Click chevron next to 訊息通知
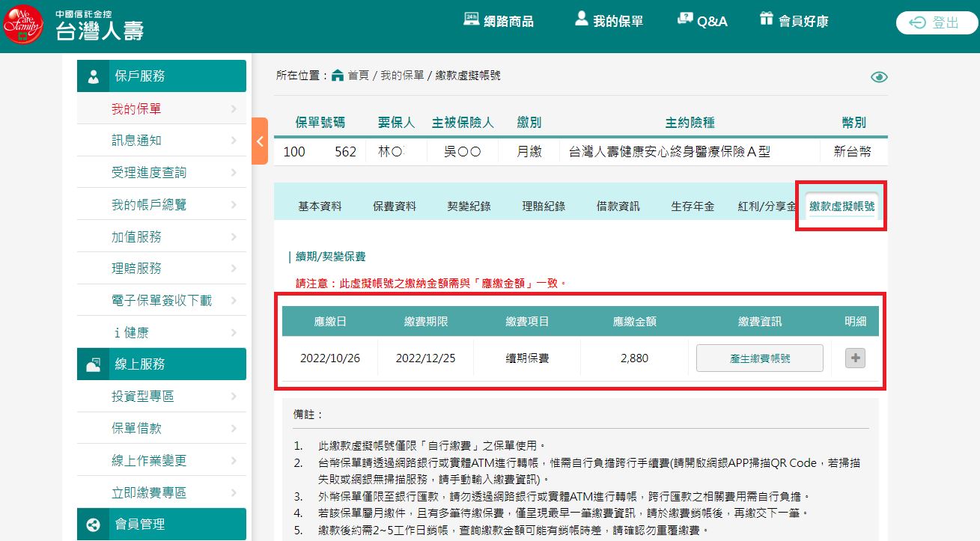 [234, 141]
